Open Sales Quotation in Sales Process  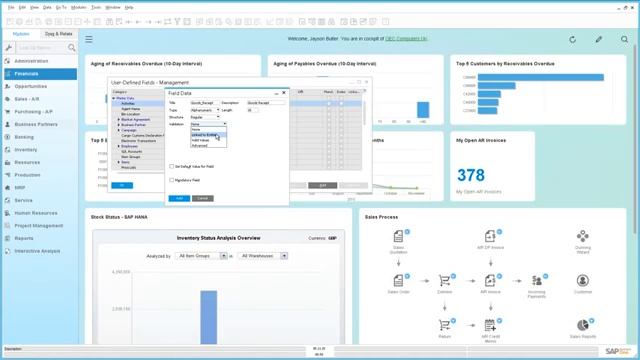398,236
